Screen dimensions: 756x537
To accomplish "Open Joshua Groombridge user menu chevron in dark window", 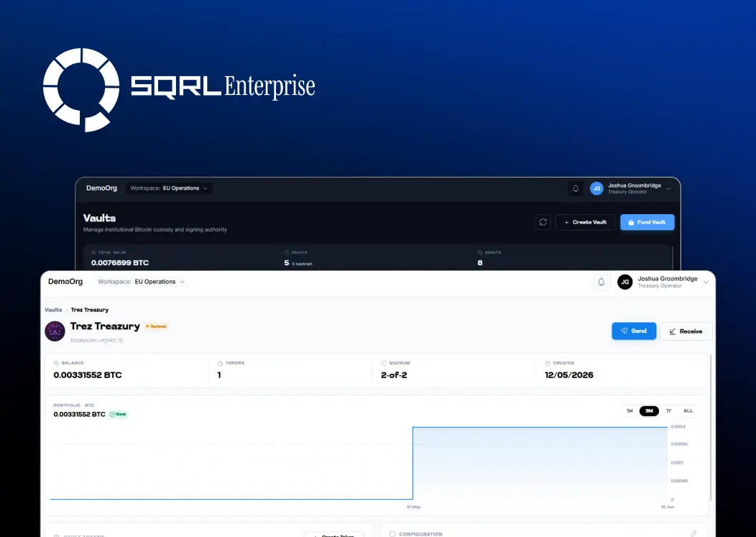I will [668, 188].
